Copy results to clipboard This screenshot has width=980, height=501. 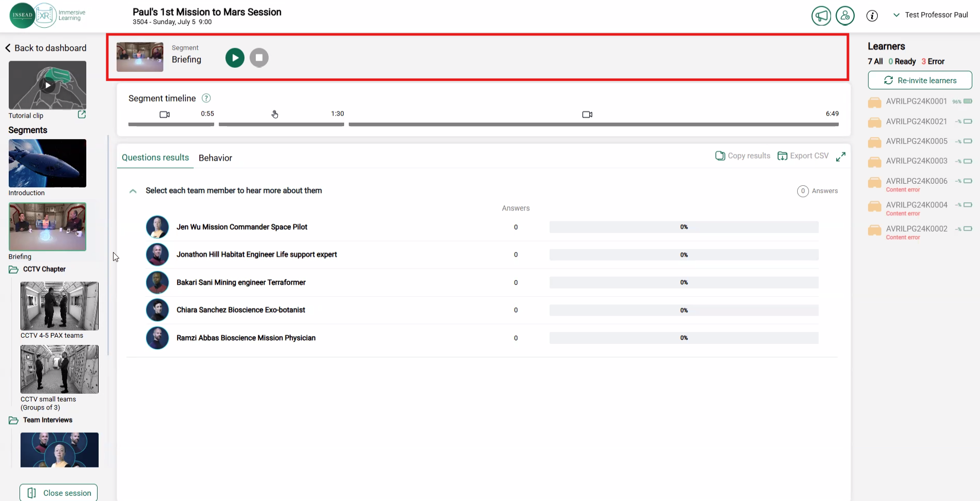coord(743,156)
